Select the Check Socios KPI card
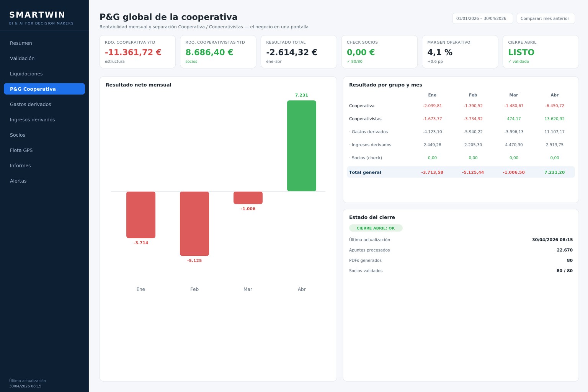Image resolution: width=588 pixels, height=392 pixels. point(379,52)
